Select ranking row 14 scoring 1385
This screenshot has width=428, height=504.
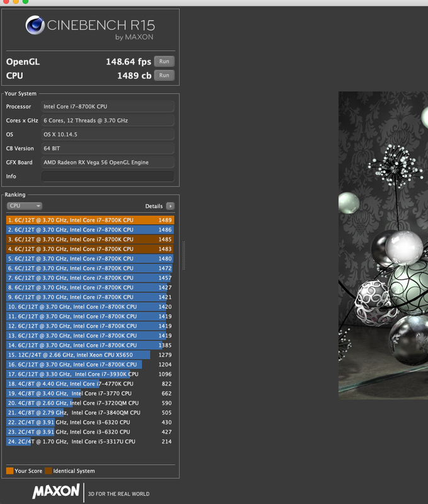click(90, 345)
